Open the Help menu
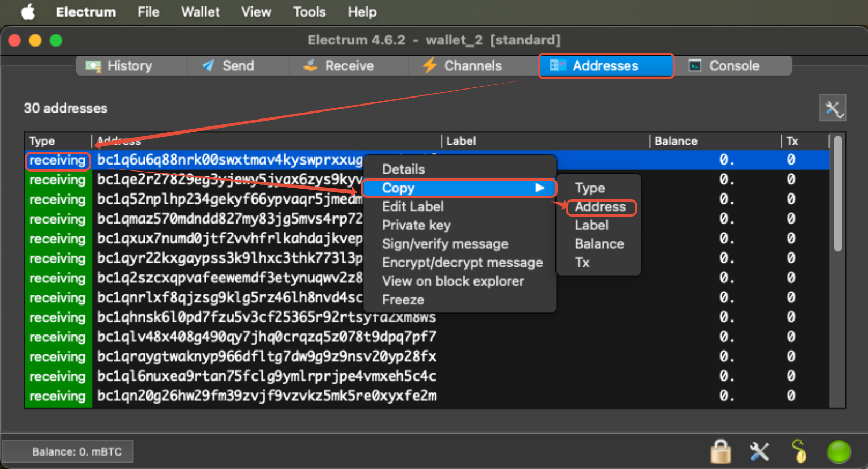This screenshot has width=868, height=469. [362, 12]
